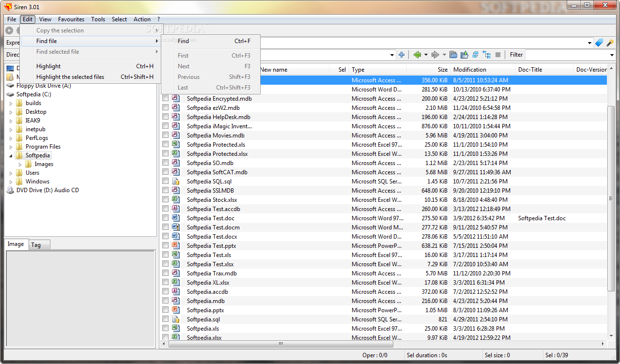Click the horizontal scrollbar thumb of file list

[281, 344]
